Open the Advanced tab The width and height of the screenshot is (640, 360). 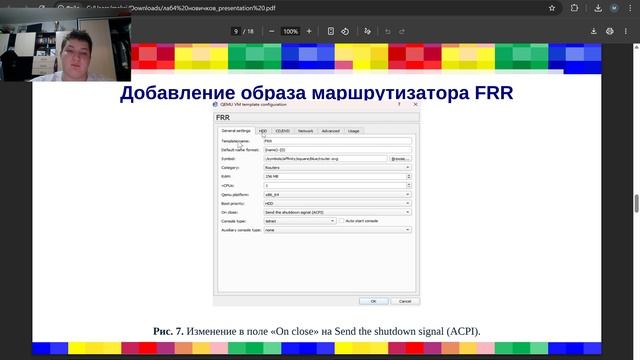tap(331, 131)
